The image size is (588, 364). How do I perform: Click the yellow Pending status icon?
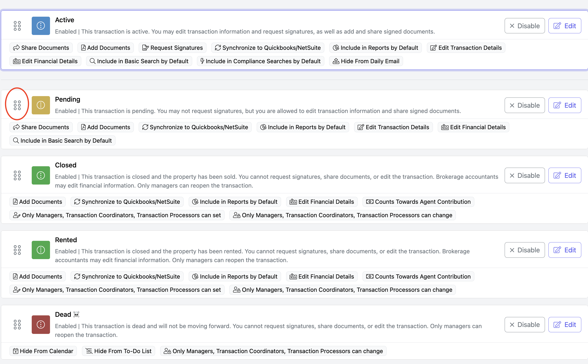point(41,105)
